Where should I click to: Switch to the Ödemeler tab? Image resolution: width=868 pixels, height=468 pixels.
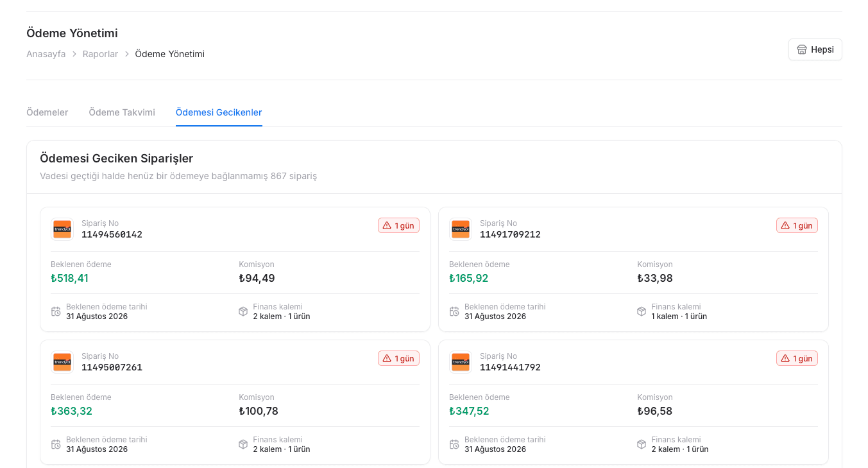point(47,112)
